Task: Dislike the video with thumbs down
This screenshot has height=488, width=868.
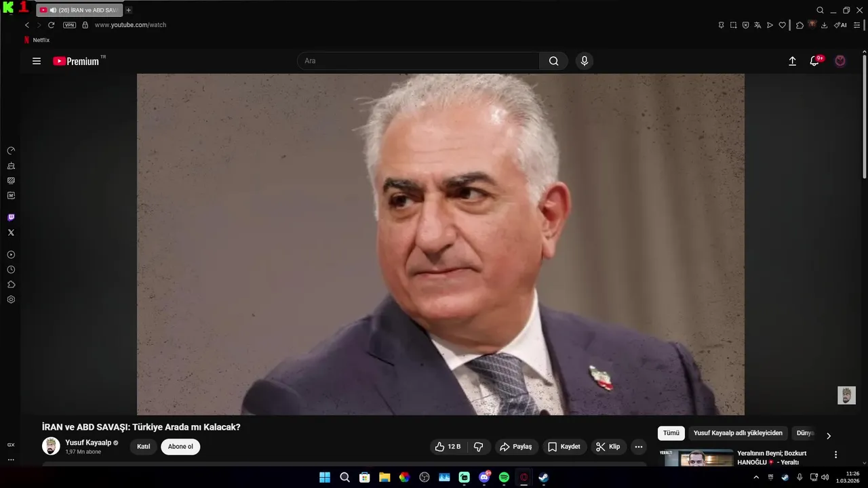Action: pyautogui.click(x=478, y=447)
